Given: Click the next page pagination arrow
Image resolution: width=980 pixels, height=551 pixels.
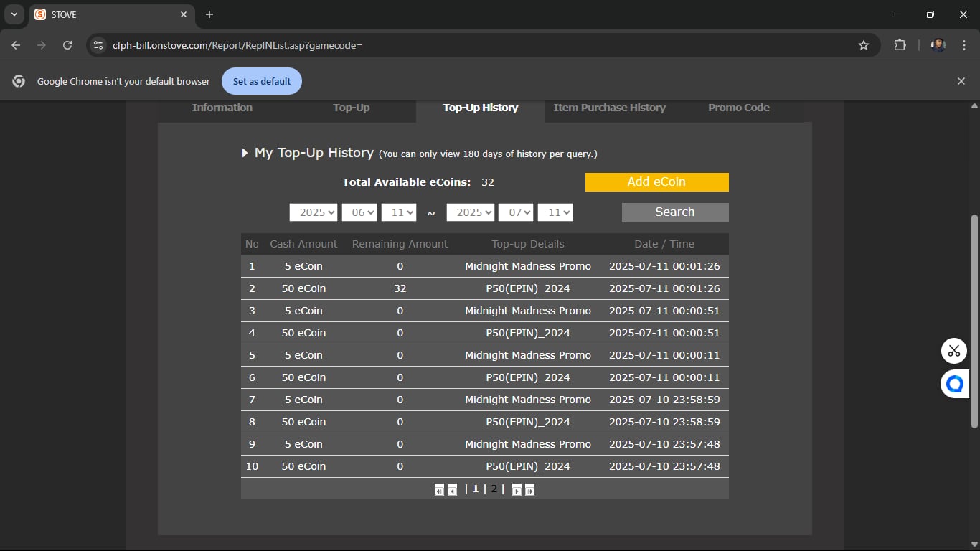Looking at the screenshot, I should pyautogui.click(x=517, y=490).
